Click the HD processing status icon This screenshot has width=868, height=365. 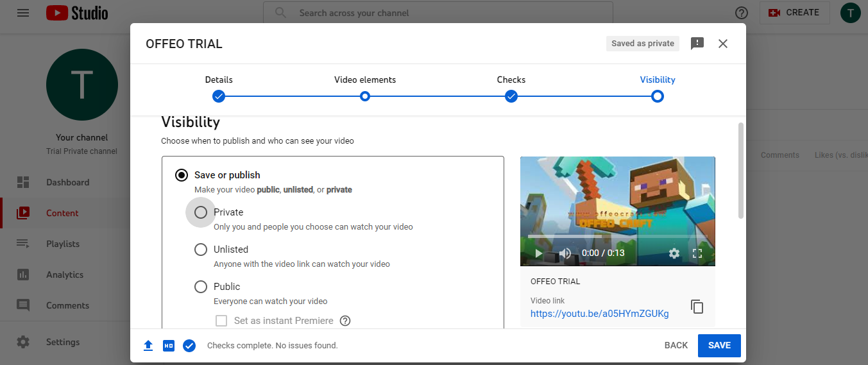point(169,346)
